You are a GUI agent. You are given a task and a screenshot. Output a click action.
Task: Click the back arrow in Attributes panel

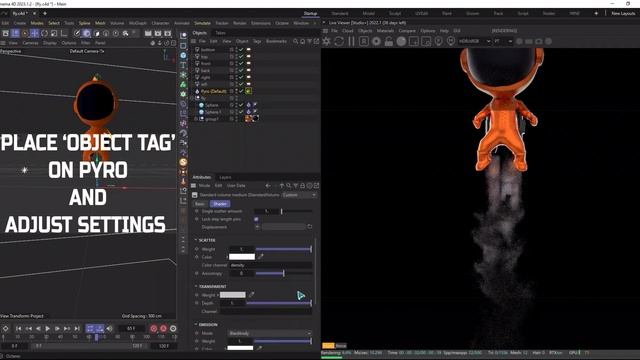click(268, 186)
